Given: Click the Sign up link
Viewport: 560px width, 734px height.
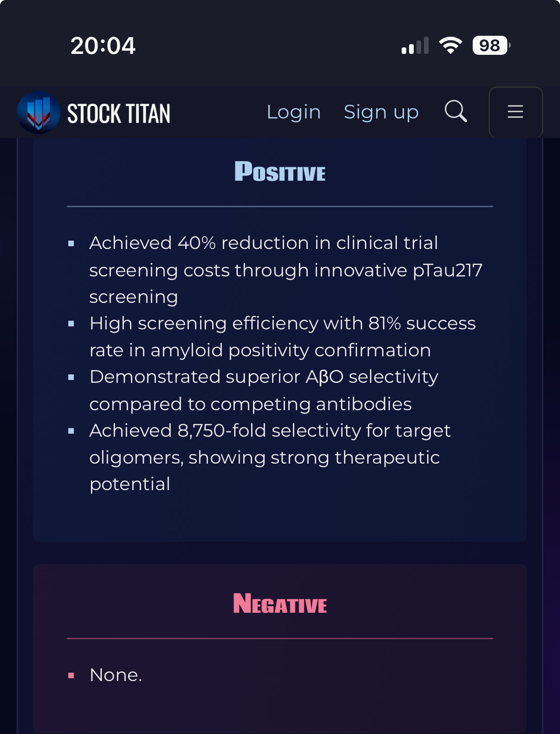Looking at the screenshot, I should point(381,112).
